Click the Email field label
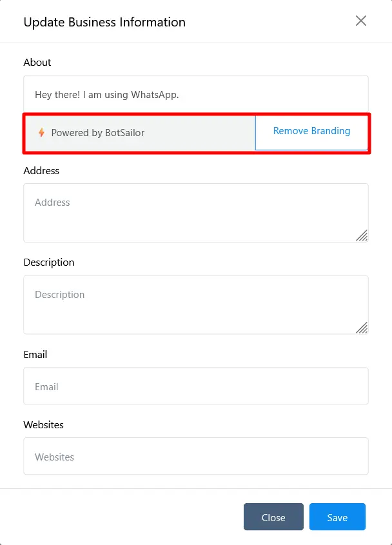 click(x=35, y=355)
